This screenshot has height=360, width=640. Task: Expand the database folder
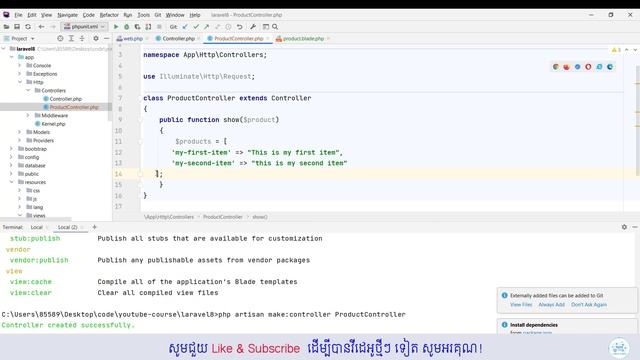click(x=11, y=165)
